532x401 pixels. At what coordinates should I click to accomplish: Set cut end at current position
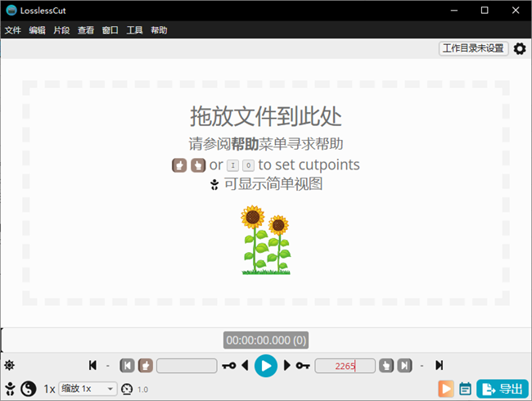[386, 366]
